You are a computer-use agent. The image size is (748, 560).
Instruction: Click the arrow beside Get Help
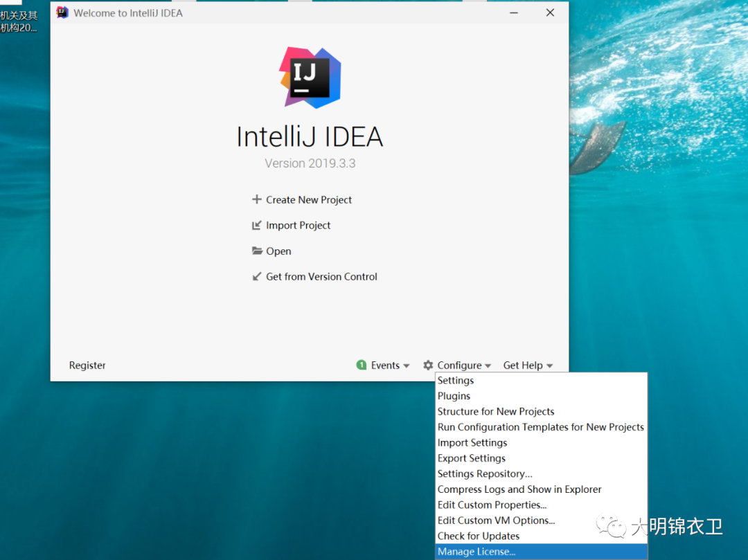pyautogui.click(x=549, y=366)
